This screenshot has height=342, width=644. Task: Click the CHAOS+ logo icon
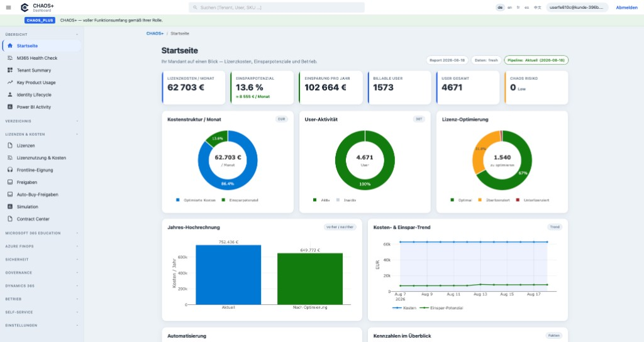[x=25, y=8]
